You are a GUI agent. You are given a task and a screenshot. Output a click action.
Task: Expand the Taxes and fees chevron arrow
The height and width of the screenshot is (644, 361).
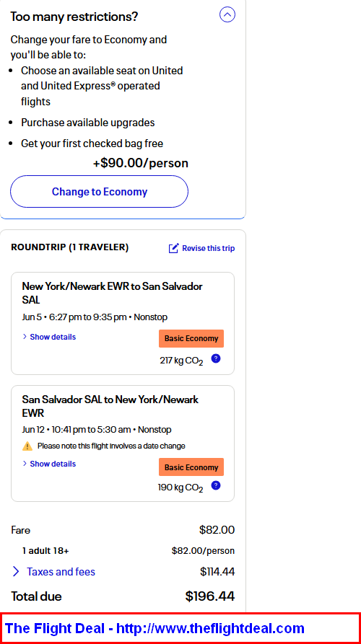pos(16,572)
